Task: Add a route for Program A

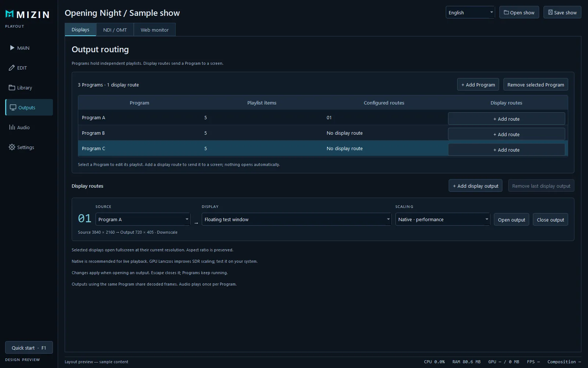Action: 506,119
